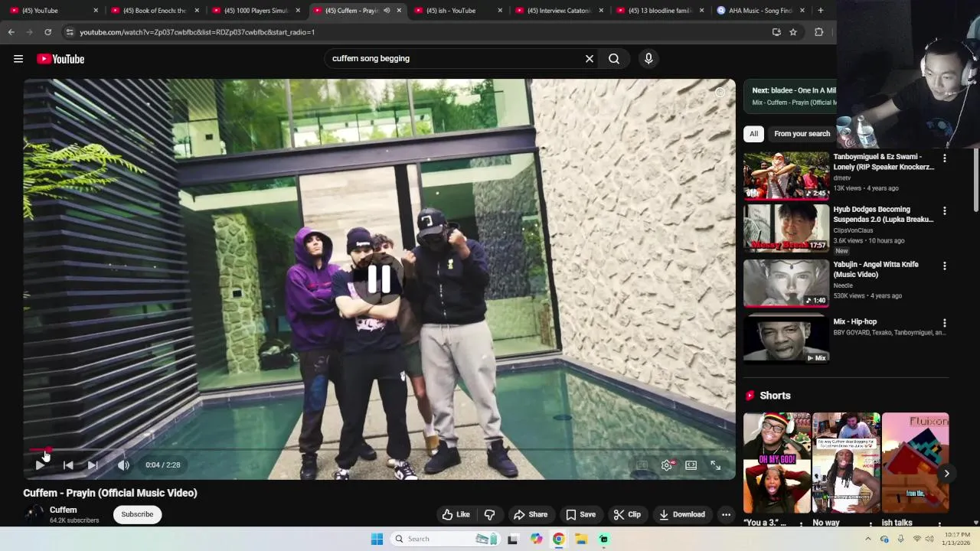Close the Interview: Catatonic browser tab
Image resolution: width=980 pixels, height=551 pixels.
point(601,11)
